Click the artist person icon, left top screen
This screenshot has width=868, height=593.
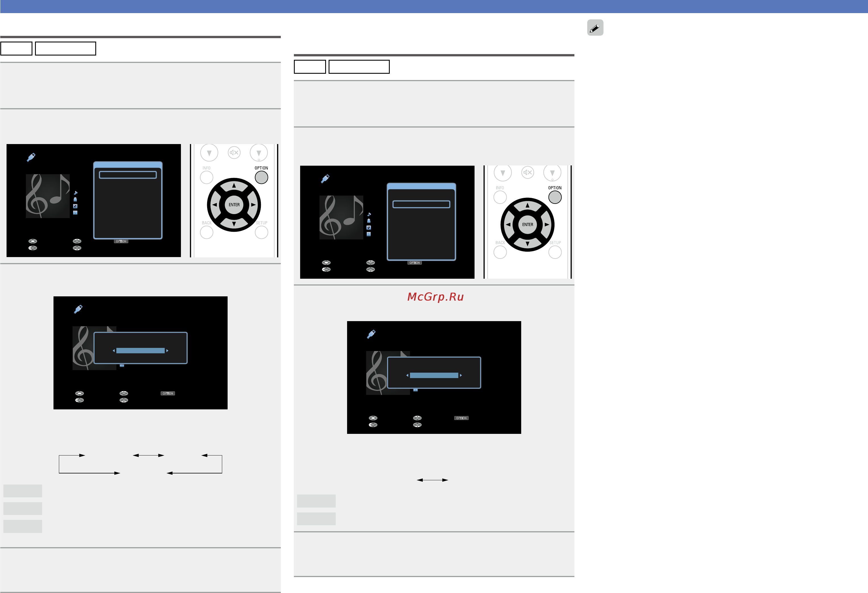tap(75, 200)
